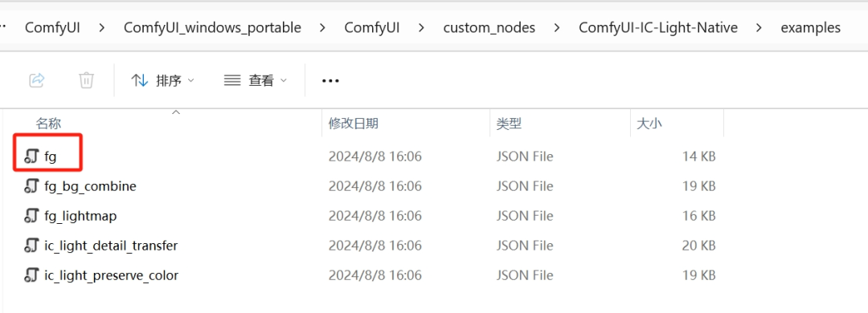Click the delete trash icon
Image resolution: width=868 pixels, height=313 pixels.
click(86, 80)
